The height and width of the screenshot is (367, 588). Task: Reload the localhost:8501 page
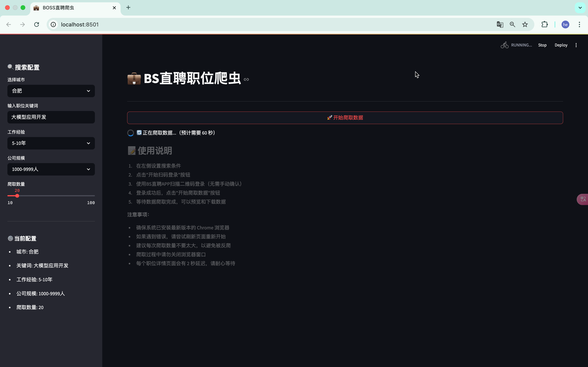point(36,24)
